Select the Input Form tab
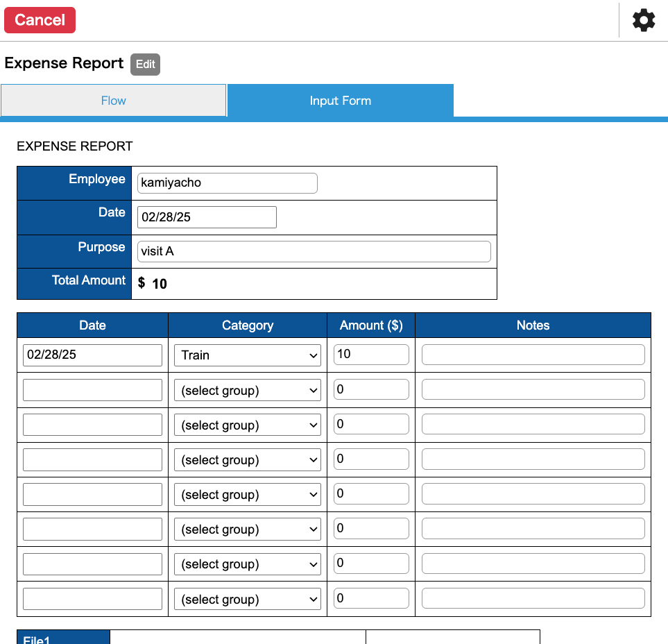Image resolution: width=668 pixels, height=644 pixels. pyautogui.click(x=341, y=101)
